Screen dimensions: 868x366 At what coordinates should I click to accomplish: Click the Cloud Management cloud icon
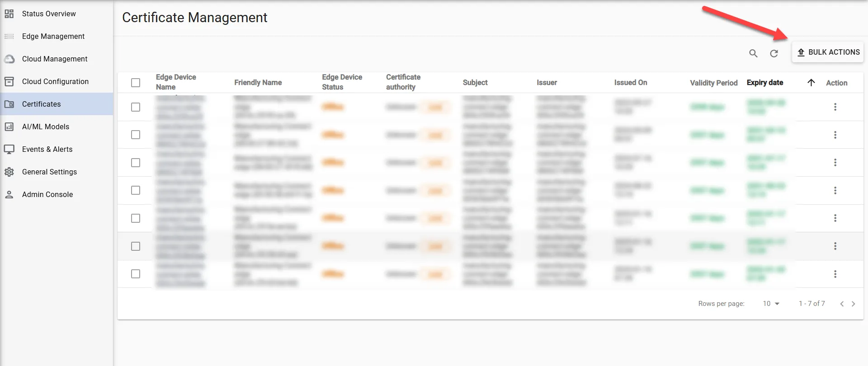click(9, 59)
